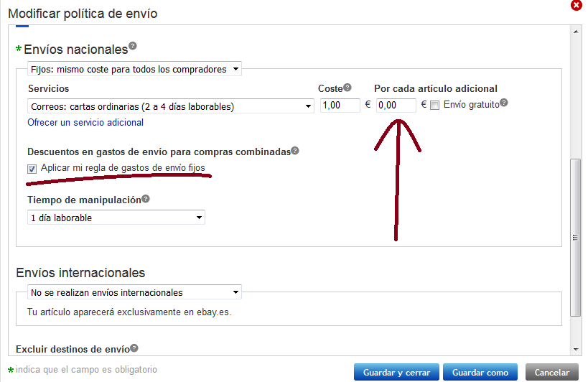The width and height of the screenshot is (588, 382).
Task: Click the scrollbar down arrow
Action: click(x=576, y=350)
